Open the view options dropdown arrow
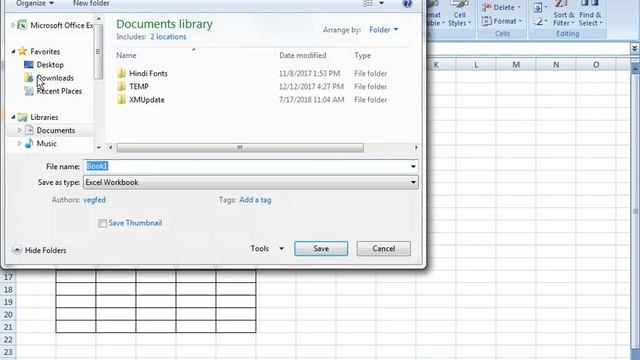This screenshot has width=640, height=360. pos(382,3)
